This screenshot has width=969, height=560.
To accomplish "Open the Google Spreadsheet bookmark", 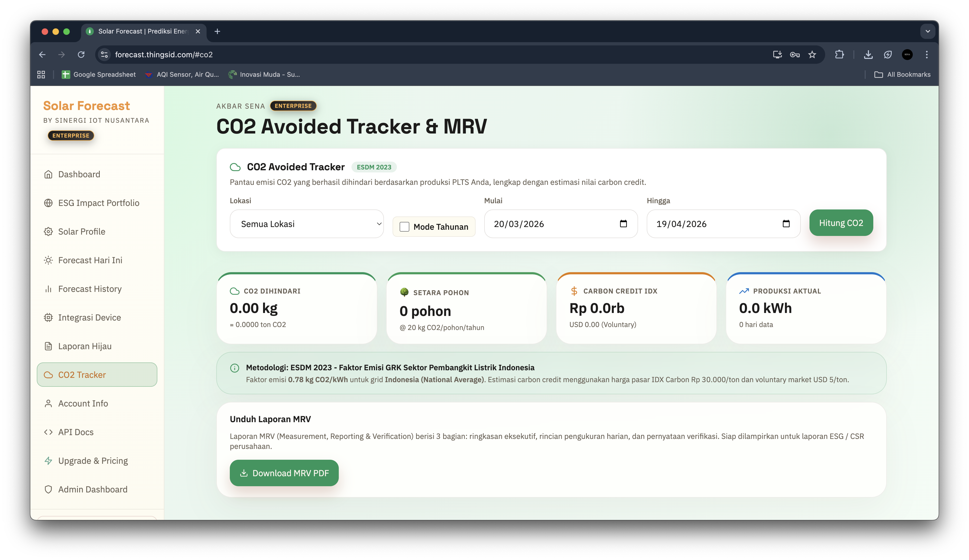I will click(x=99, y=75).
